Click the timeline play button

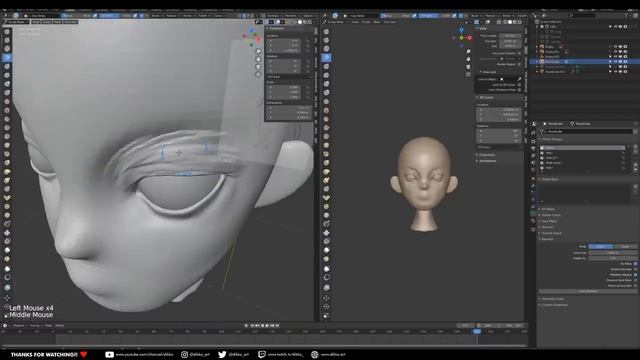pos(267,326)
